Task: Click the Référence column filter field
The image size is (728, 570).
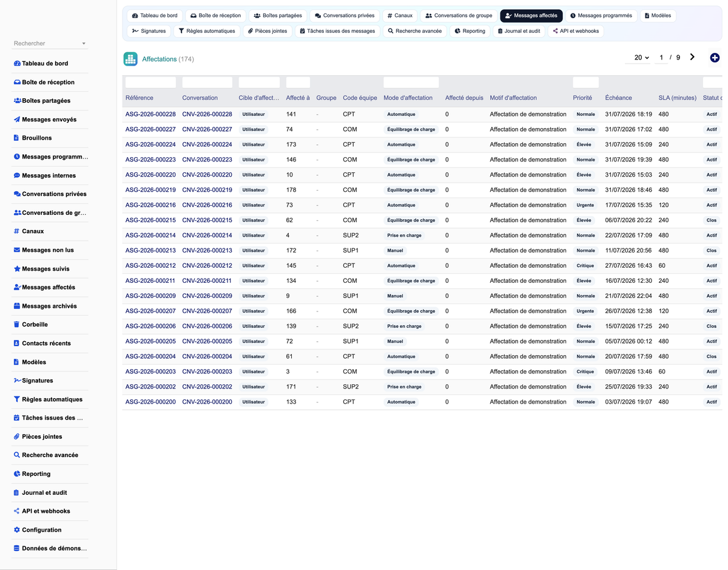Action: click(x=150, y=83)
